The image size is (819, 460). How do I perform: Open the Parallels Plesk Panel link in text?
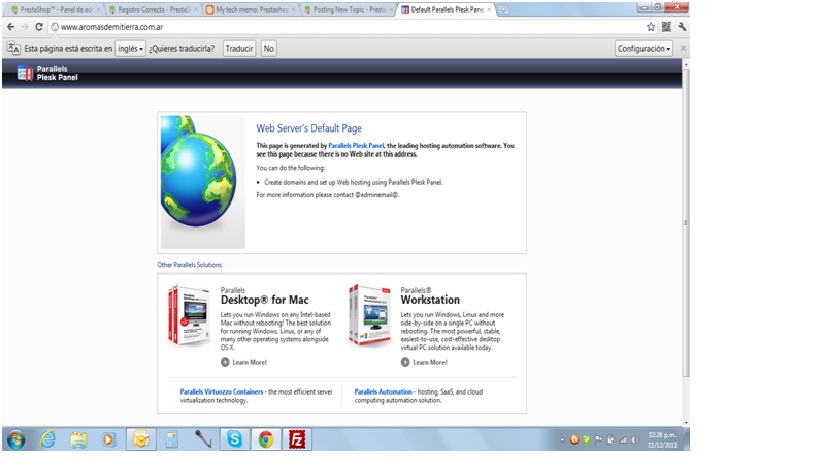coord(356,146)
